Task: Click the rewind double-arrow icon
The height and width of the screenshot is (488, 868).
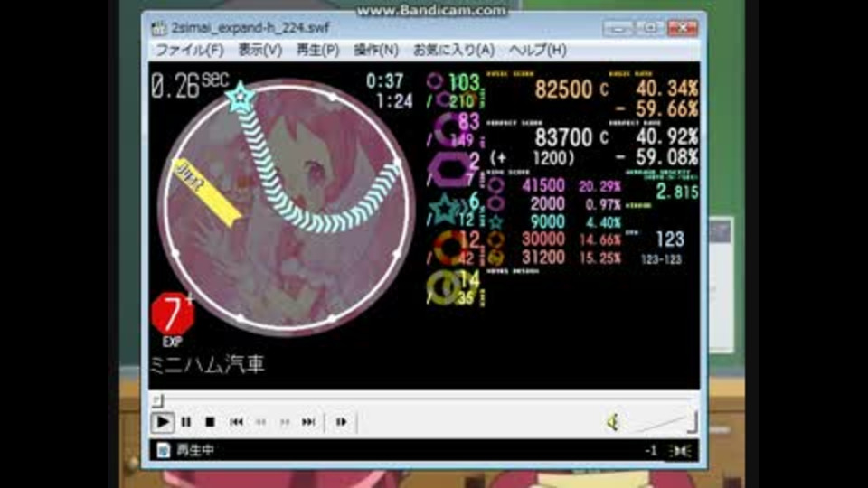Action: [x=260, y=422]
